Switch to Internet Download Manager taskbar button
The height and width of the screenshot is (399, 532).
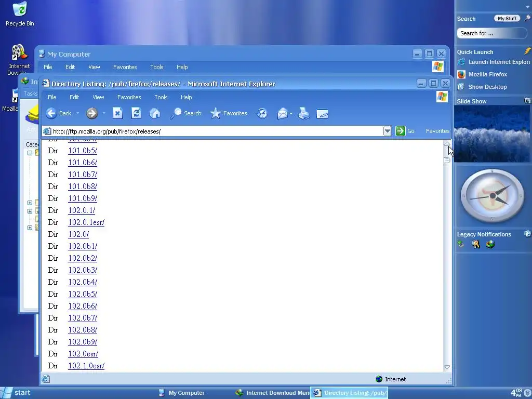point(272,393)
